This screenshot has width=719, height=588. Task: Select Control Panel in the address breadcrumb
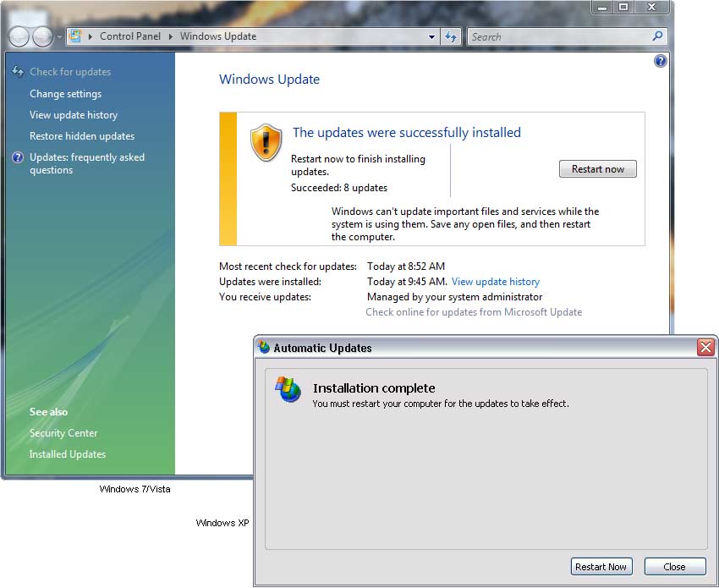(130, 36)
